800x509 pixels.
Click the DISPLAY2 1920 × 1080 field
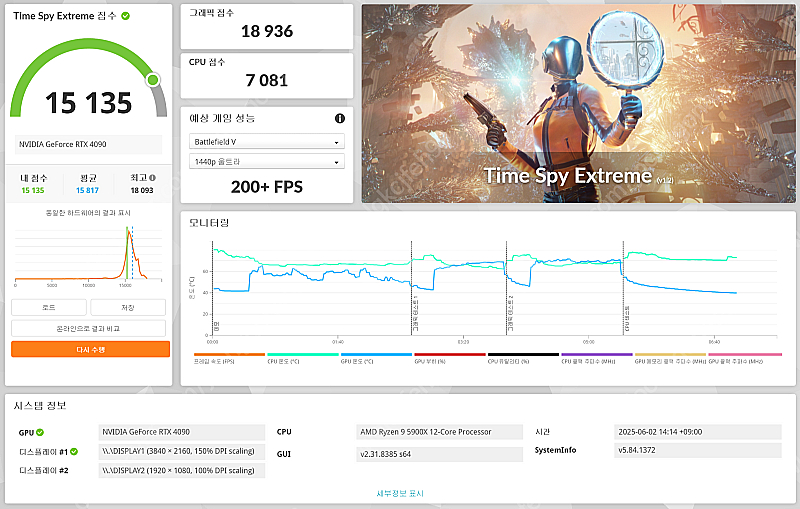[182, 470]
